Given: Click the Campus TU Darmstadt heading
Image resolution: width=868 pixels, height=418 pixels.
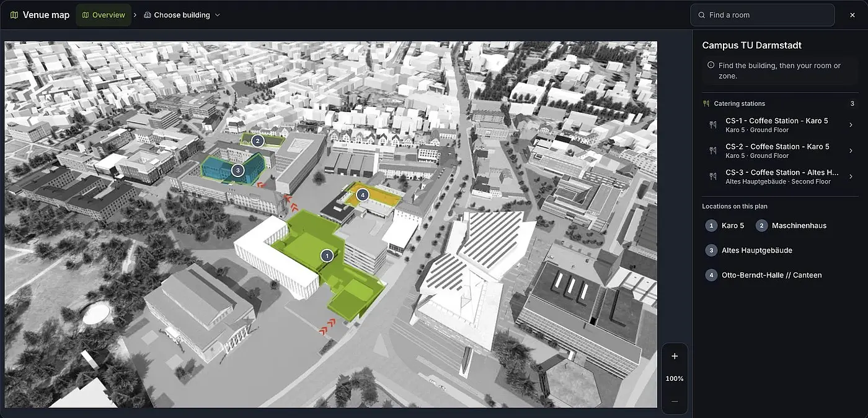Looking at the screenshot, I should pos(751,45).
